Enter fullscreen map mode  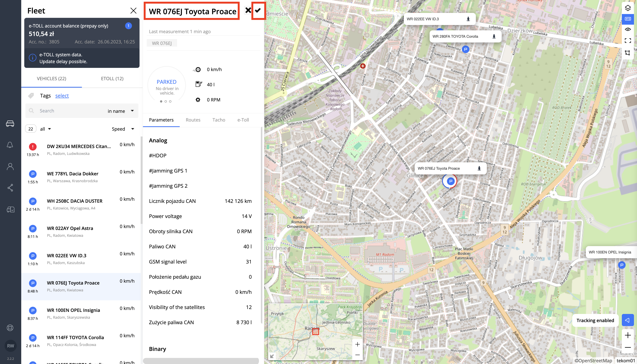click(x=628, y=41)
